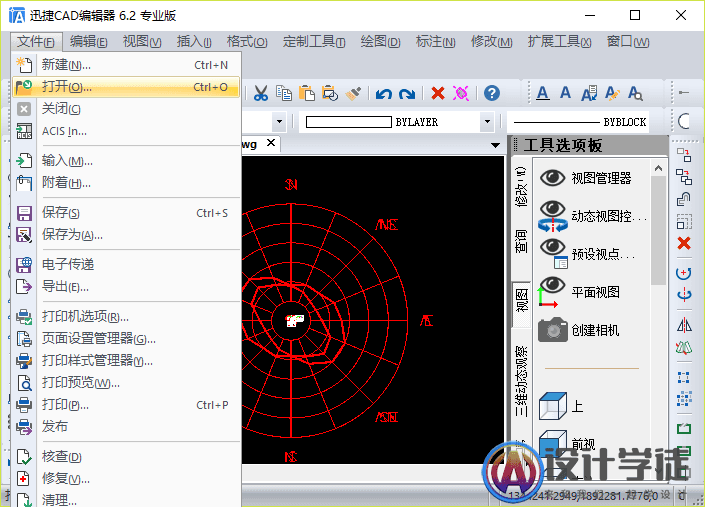705x507 pixels.
Task: Click the blue Help question mark icon
Action: (492, 93)
